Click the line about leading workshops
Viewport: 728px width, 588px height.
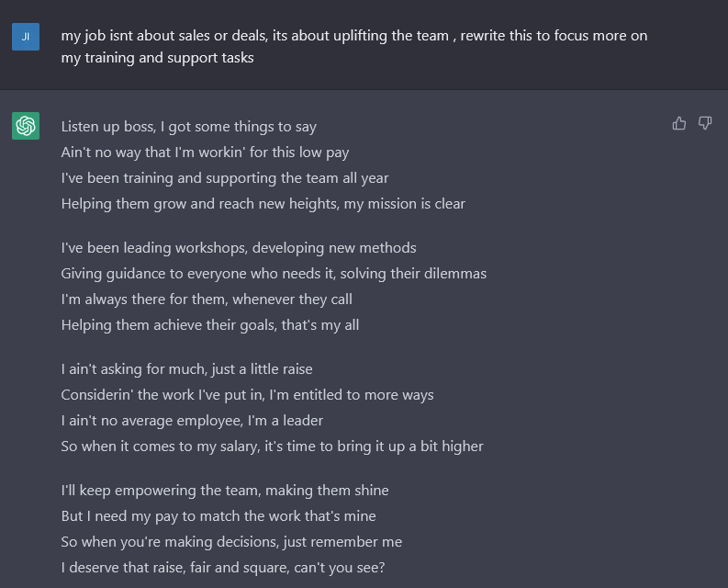(239, 248)
